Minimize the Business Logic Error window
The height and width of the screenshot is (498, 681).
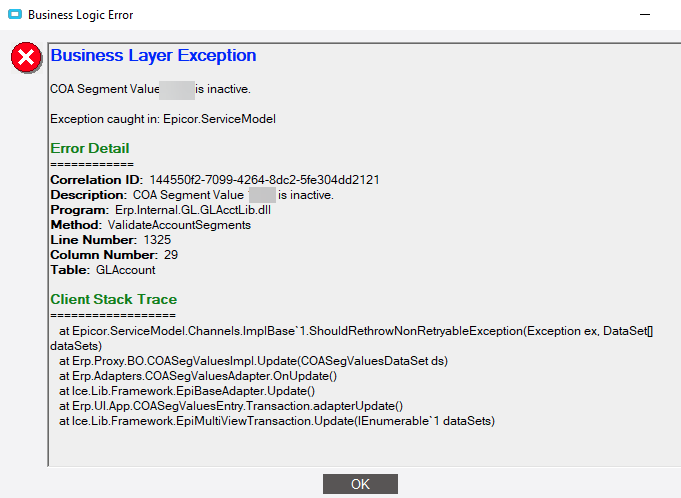point(645,14)
